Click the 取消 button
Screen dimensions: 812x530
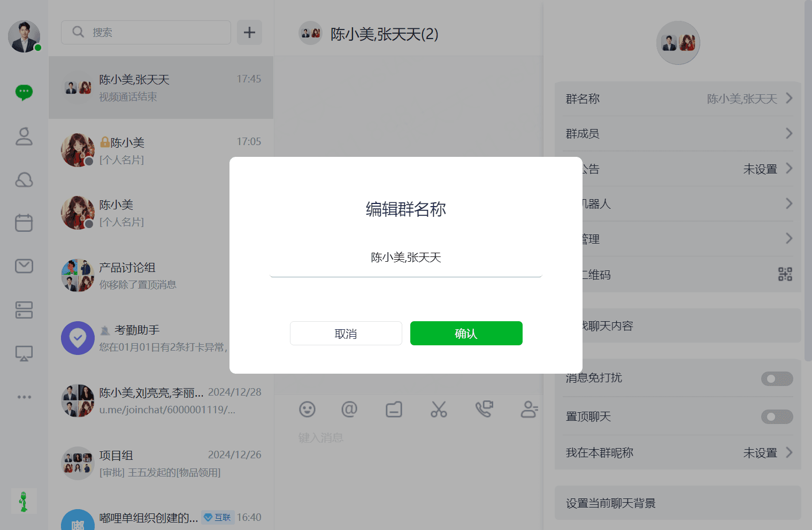346,334
